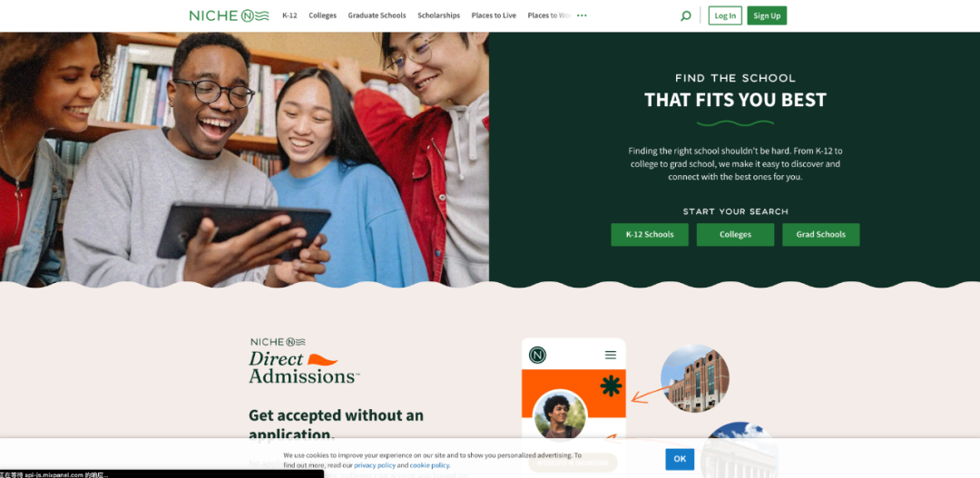Image resolution: width=980 pixels, height=478 pixels.
Task: Click the green Sign Up button
Action: point(767,15)
